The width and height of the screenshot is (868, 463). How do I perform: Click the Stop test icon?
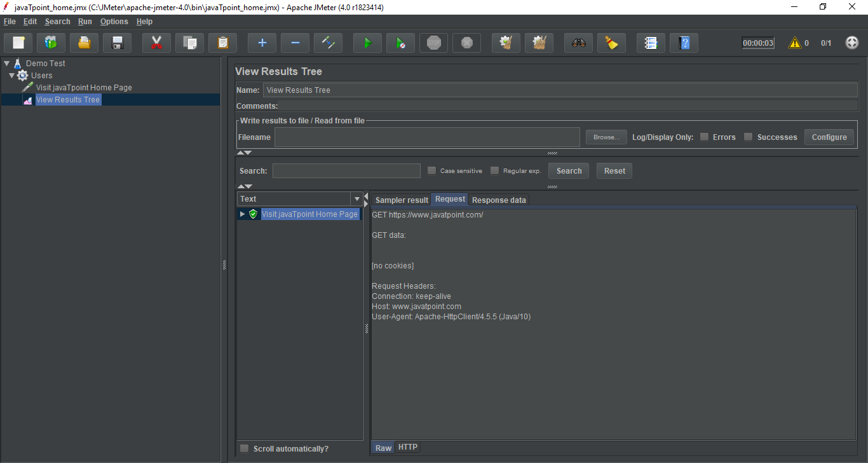coord(433,43)
